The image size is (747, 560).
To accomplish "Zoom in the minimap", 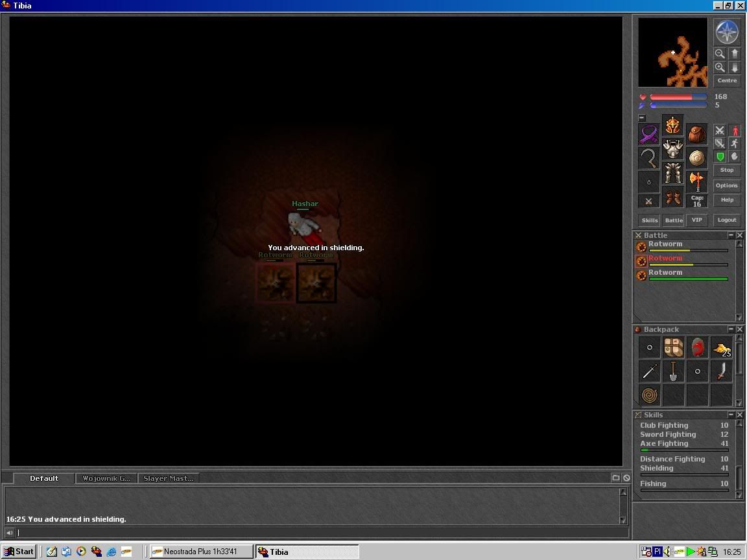I will (719, 67).
